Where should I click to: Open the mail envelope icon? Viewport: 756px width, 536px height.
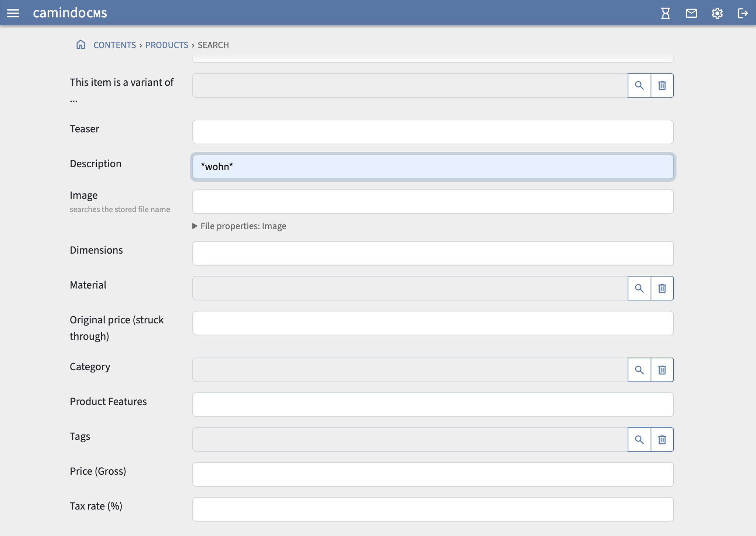[691, 13]
